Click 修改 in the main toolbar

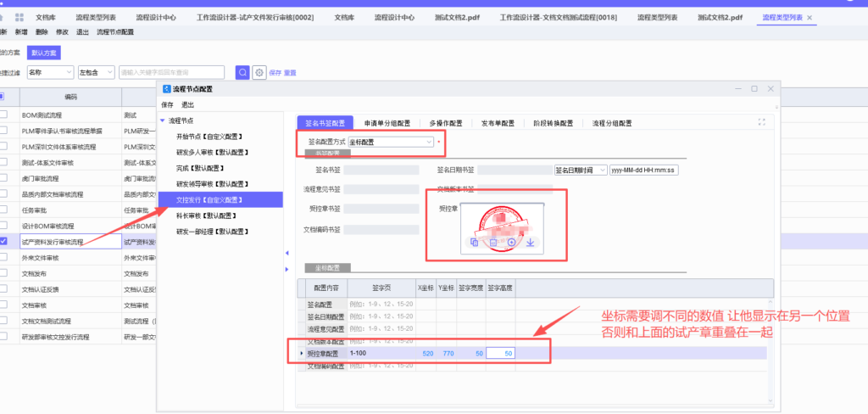click(x=62, y=32)
